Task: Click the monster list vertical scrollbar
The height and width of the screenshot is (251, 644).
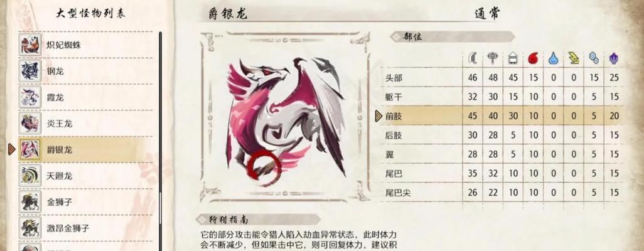Action: tap(160, 140)
